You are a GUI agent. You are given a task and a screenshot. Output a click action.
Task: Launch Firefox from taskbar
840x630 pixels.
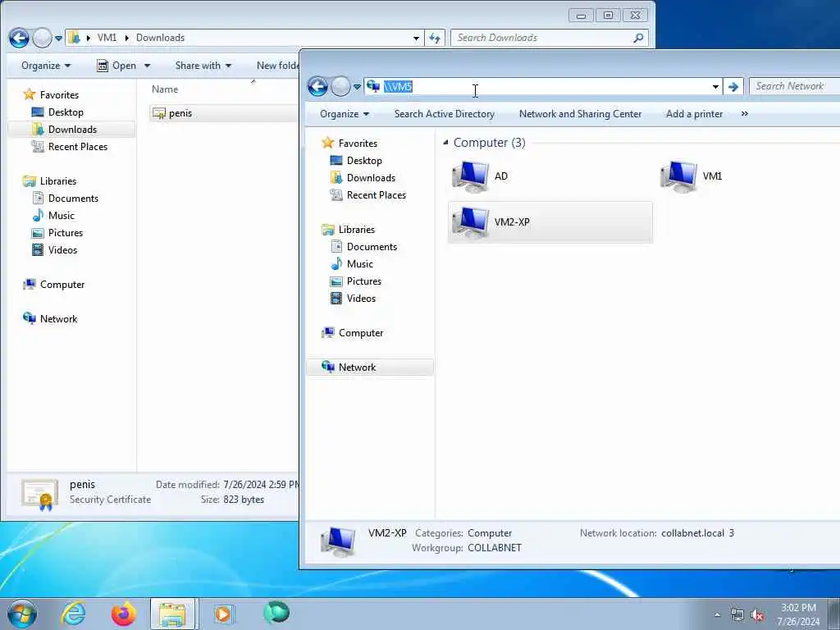[124, 614]
